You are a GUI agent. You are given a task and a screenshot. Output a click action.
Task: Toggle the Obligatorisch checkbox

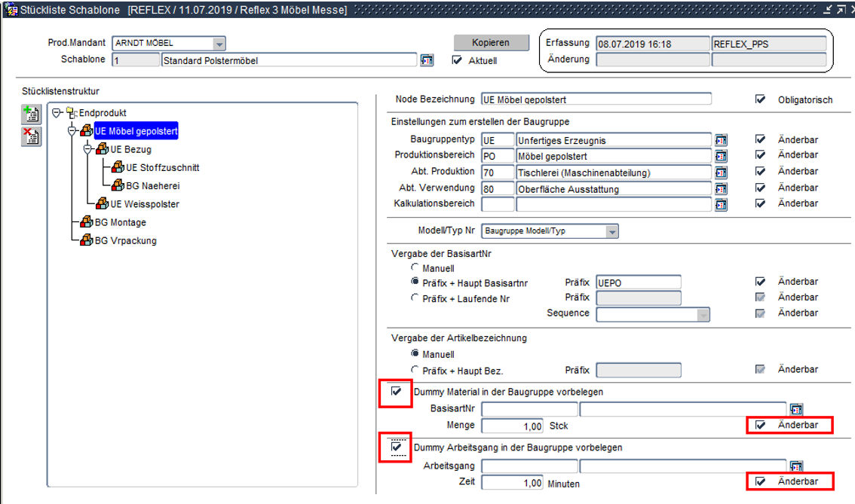tap(760, 99)
